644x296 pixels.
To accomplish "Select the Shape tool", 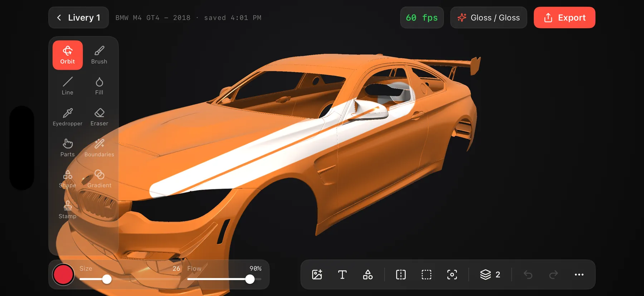I will pyautogui.click(x=68, y=179).
